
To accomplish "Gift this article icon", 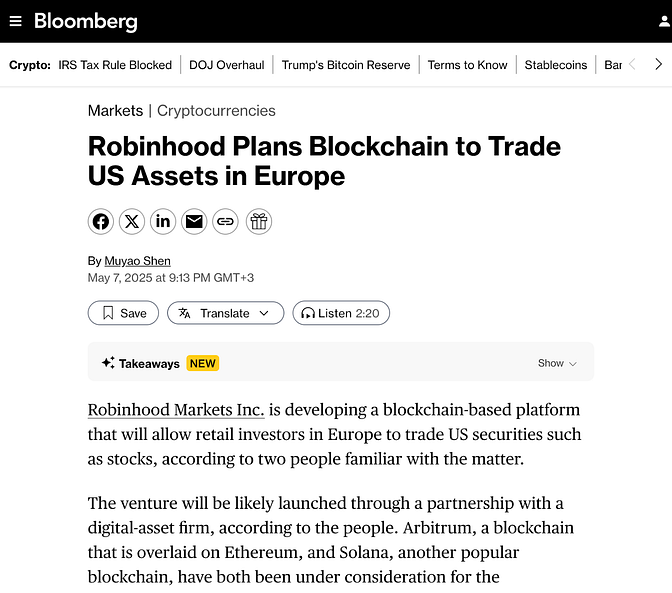I will pyautogui.click(x=259, y=222).
